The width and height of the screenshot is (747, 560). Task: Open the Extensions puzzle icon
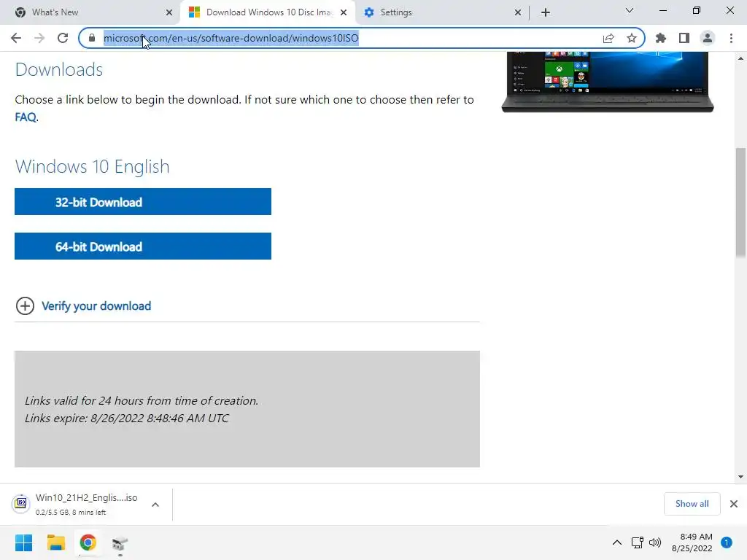click(x=661, y=38)
